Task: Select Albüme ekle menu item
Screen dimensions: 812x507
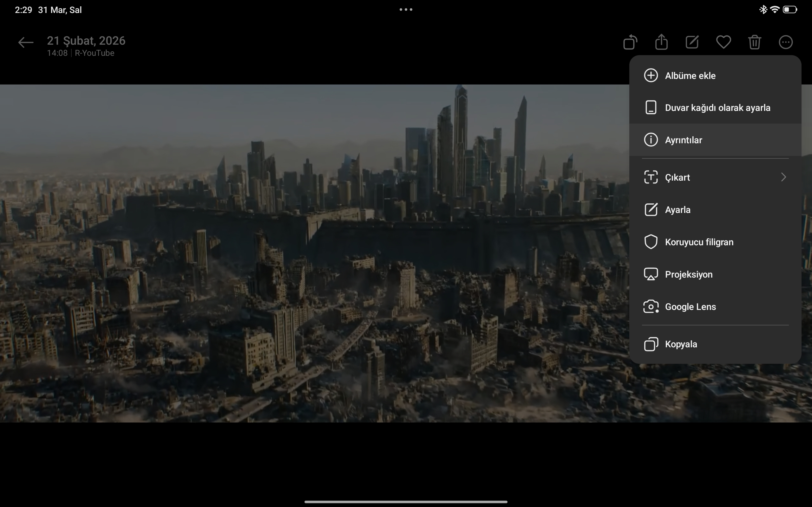Action: pos(690,76)
